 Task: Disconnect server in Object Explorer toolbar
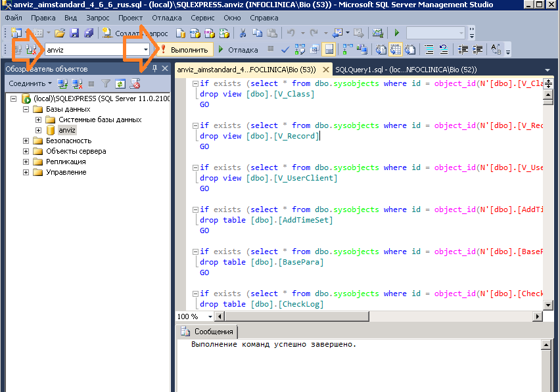(77, 84)
